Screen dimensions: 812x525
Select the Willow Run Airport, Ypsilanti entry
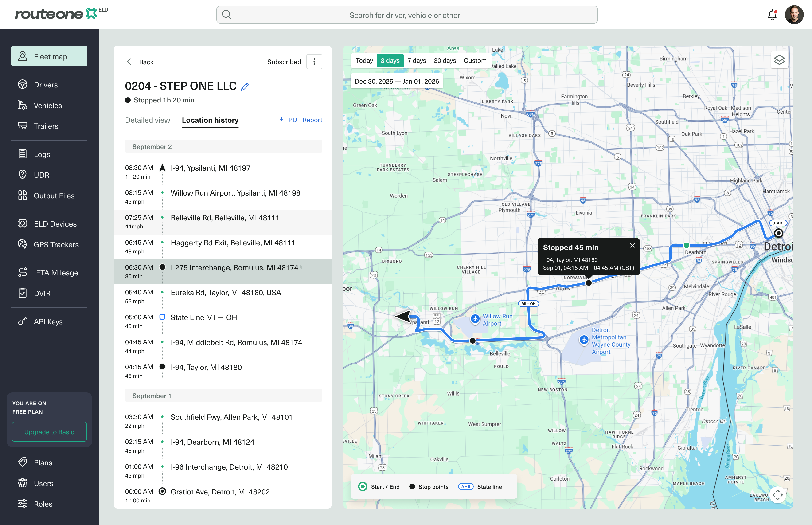(223, 197)
